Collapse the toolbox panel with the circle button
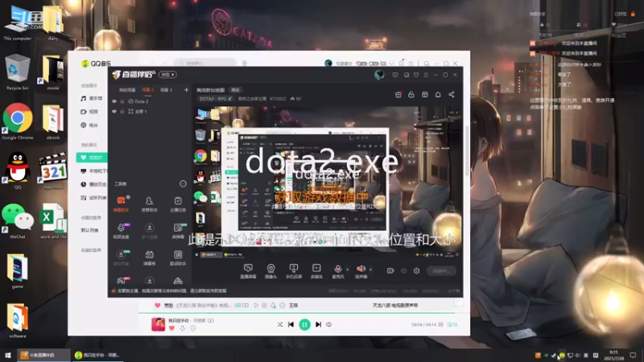Viewport: 644px width, 362px height. click(x=183, y=184)
